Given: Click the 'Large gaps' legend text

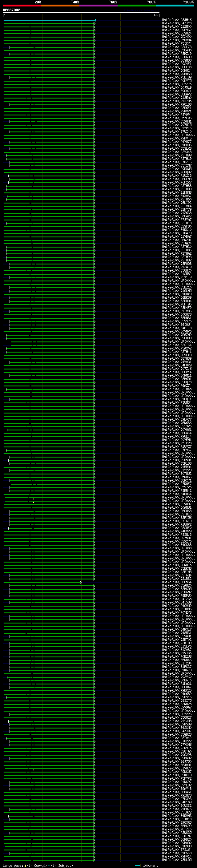Looking at the screenshot, I should [x=13, y=865].
